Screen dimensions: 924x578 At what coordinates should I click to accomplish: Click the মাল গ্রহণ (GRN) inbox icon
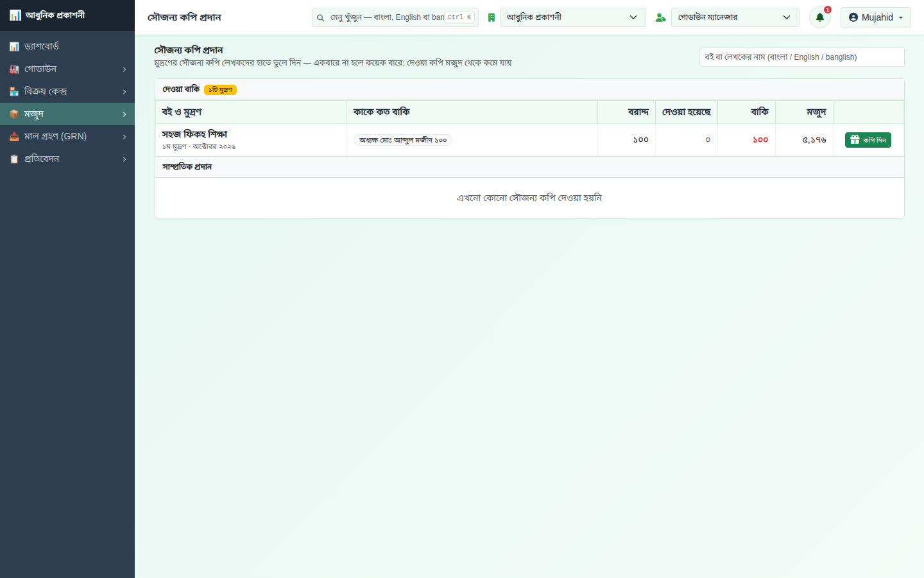coord(14,137)
